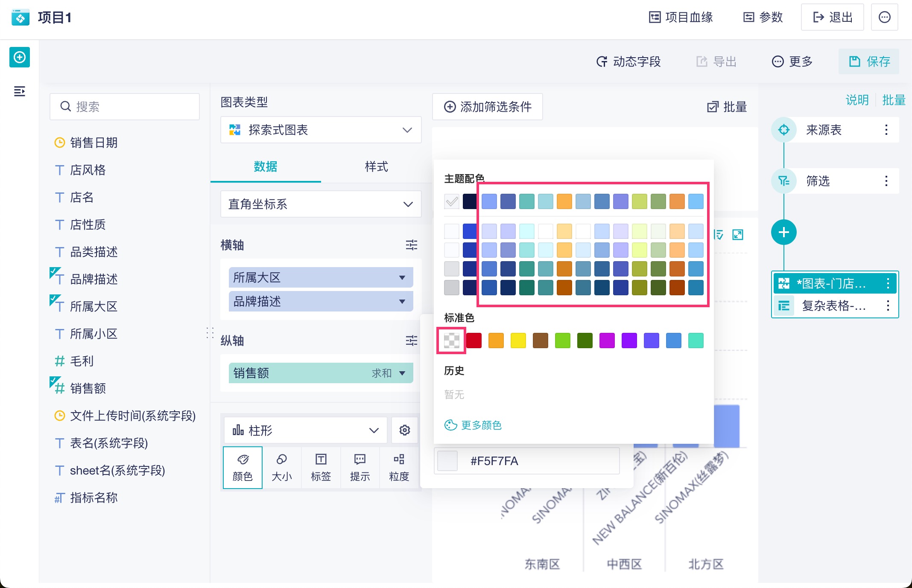The width and height of the screenshot is (912, 588).
Task: Click the 标签 (label) icon
Action: 321,468
